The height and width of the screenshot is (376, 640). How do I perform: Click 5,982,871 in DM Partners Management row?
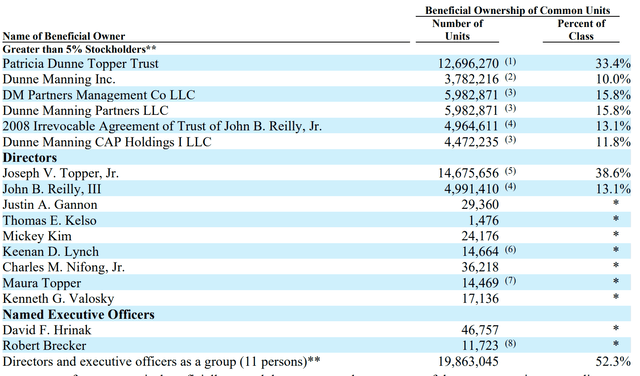click(x=471, y=95)
